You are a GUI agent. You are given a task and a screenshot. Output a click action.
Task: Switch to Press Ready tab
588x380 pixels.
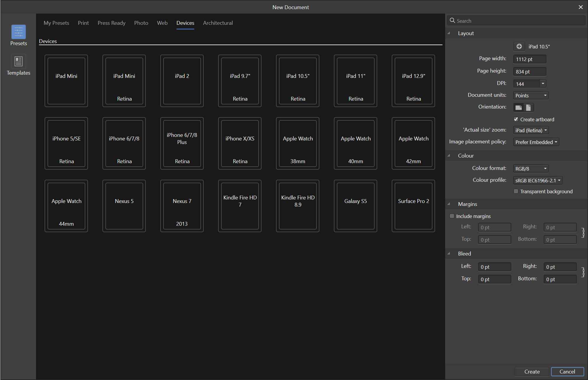pos(112,23)
